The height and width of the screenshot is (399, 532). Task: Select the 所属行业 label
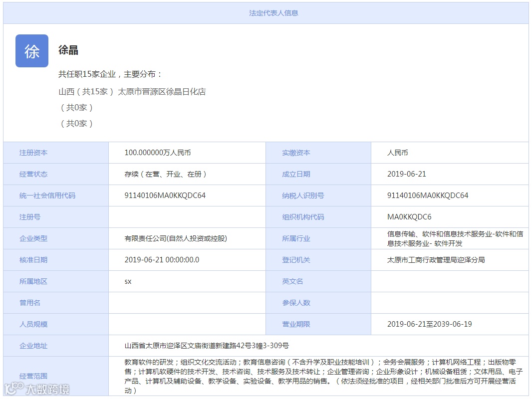tap(296, 238)
